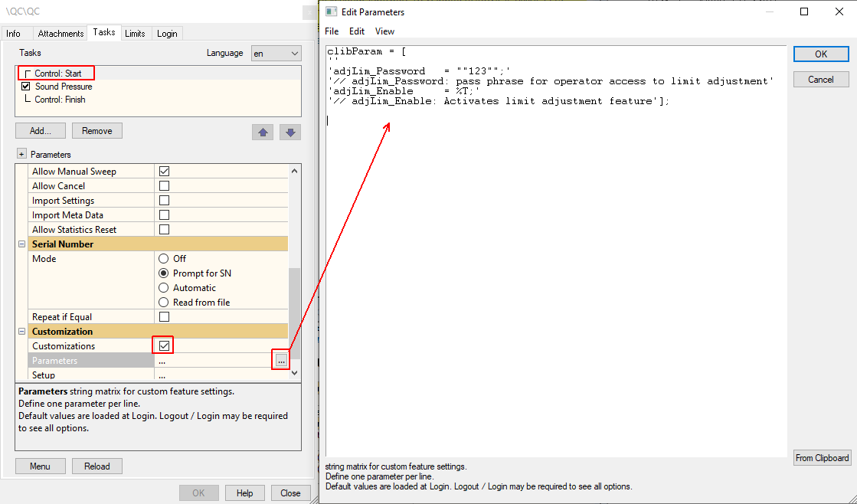Toggle Sound Pressure task checkbox
857x504 pixels.
pyautogui.click(x=26, y=87)
